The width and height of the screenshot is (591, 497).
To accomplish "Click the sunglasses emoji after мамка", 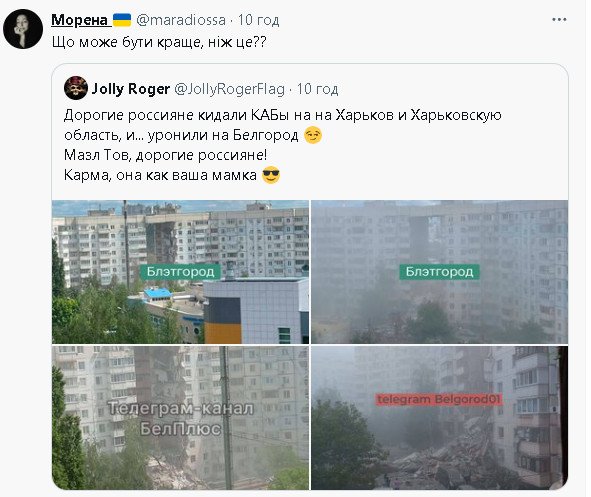I will point(271,175).
